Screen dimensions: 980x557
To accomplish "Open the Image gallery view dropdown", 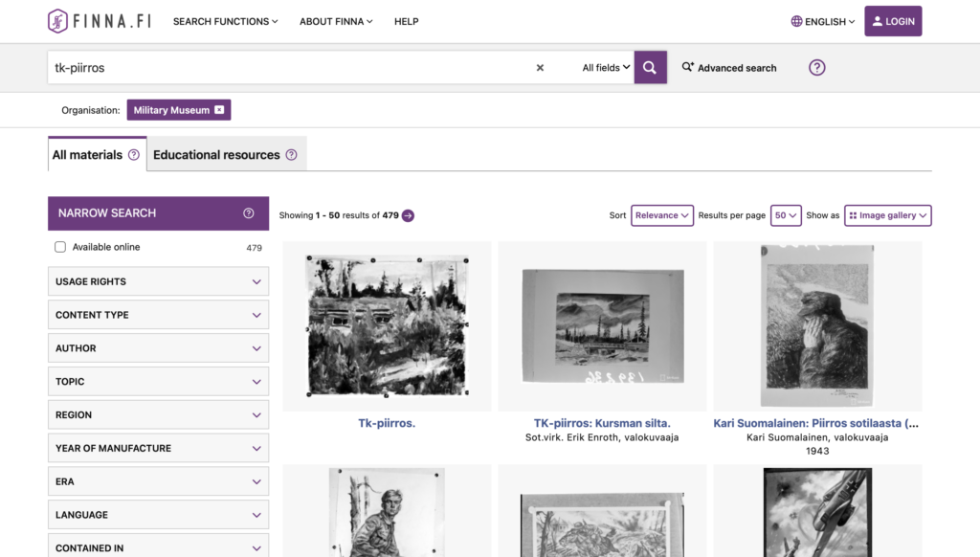I will 887,215.
